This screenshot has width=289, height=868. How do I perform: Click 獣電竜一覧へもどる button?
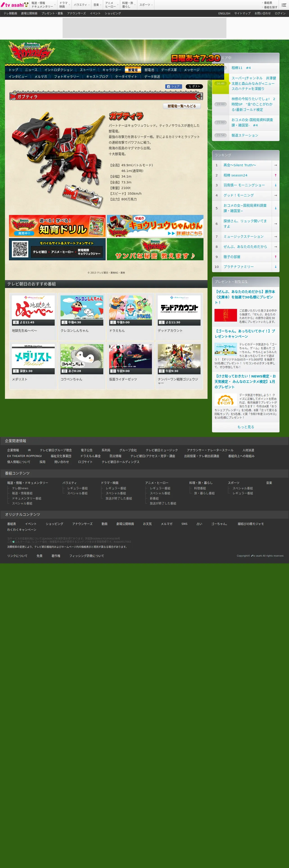click(x=182, y=106)
